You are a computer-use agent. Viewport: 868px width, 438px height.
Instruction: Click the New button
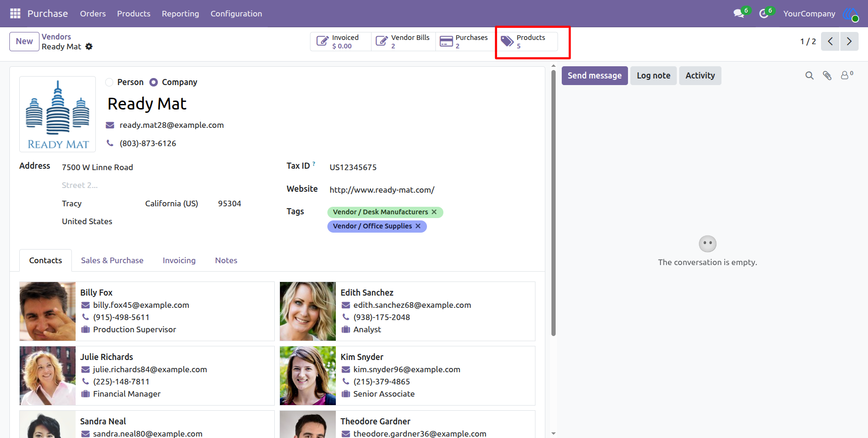(x=24, y=41)
